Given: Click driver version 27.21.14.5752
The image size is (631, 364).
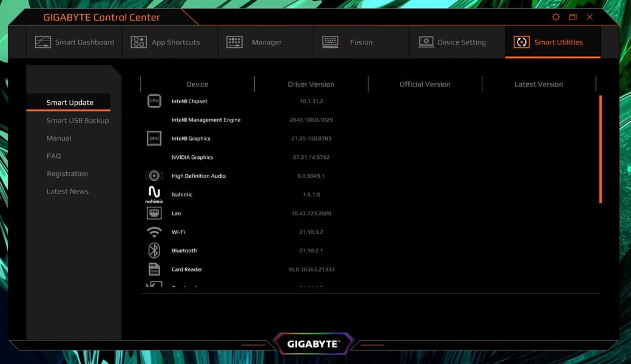Looking at the screenshot, I should [311, 157].
